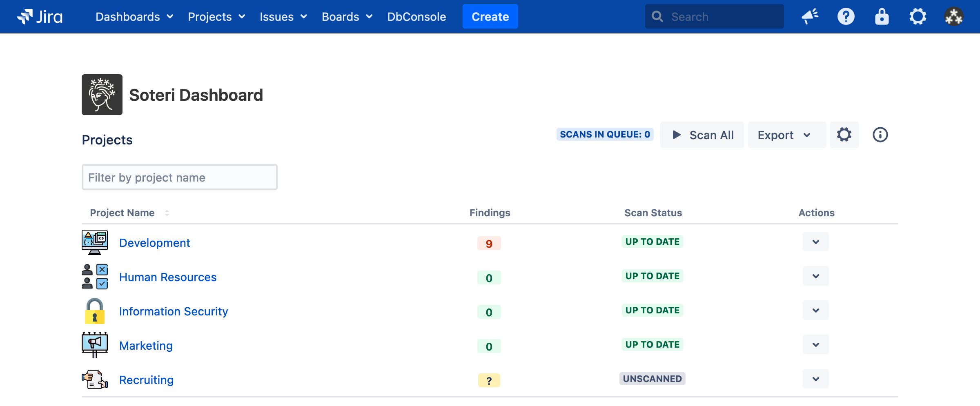Open Jira administration gear in the navbar
Screen dimensions: 980x406
(x=918, y=17)
